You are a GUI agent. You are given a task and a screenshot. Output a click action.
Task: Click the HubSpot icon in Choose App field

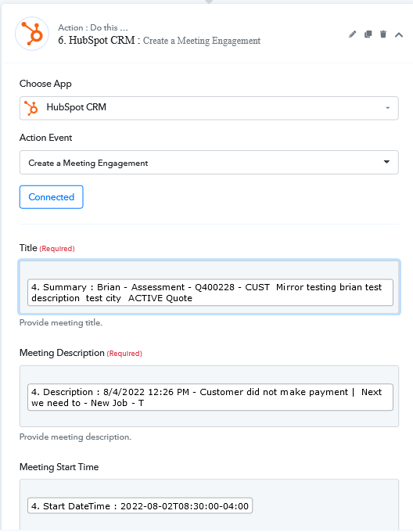coord(31,108)
